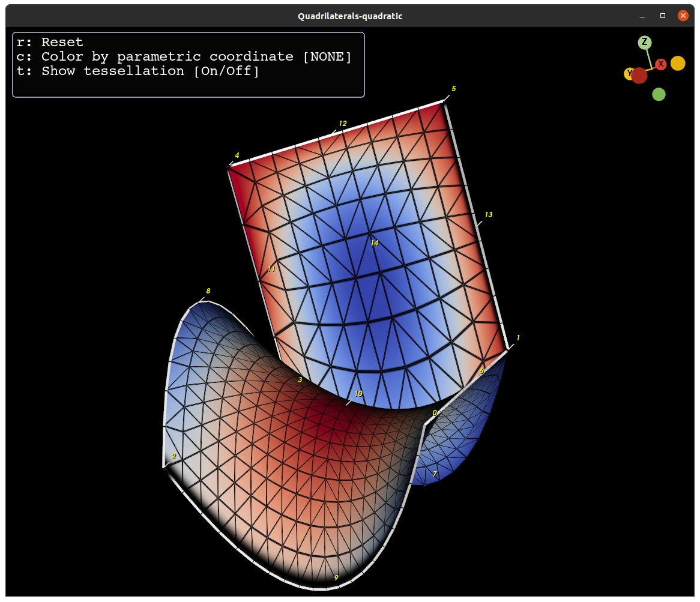Click the keyboard shortcuts legend box
The height and width of the screenshot is (602, 700).
point(188,64)
